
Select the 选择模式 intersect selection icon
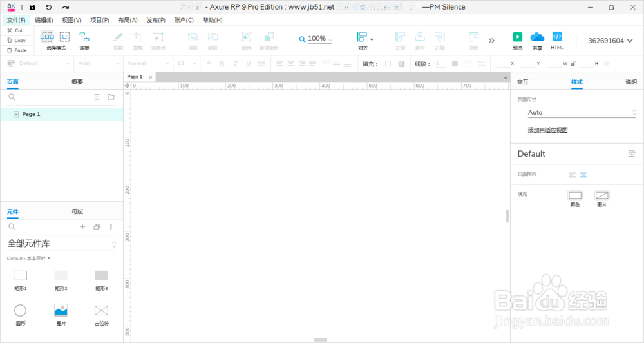47,37
